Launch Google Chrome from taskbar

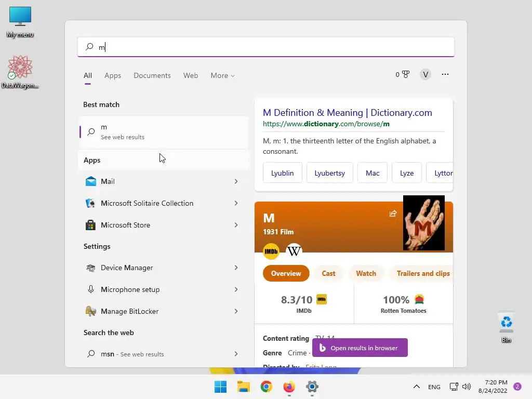[x=267, y=387]
